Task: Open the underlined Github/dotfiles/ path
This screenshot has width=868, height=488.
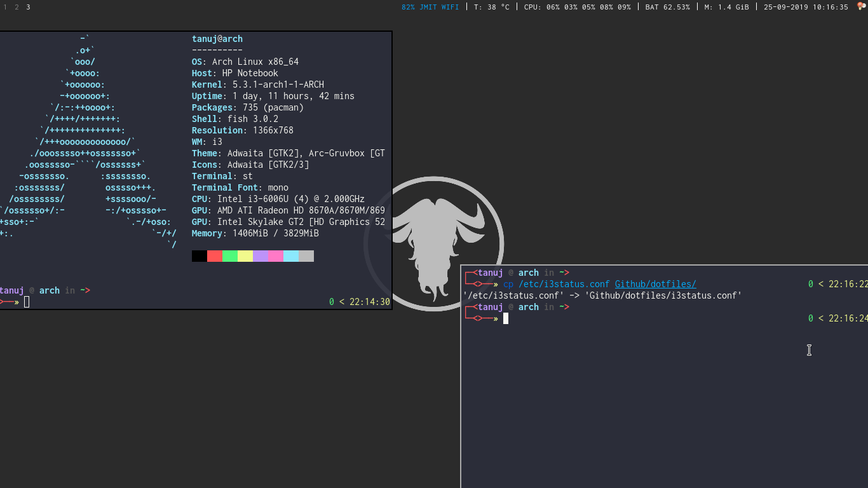Action: (656, 284)
